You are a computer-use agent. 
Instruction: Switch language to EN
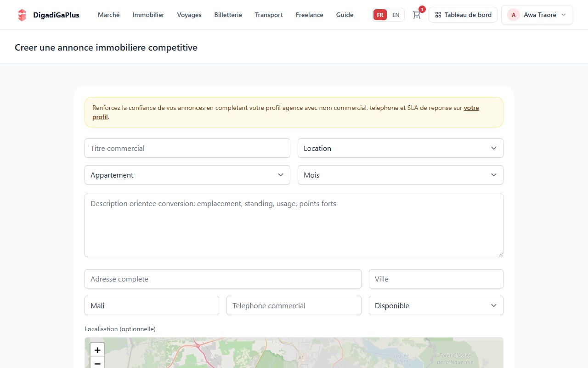[x=396, y=15]
